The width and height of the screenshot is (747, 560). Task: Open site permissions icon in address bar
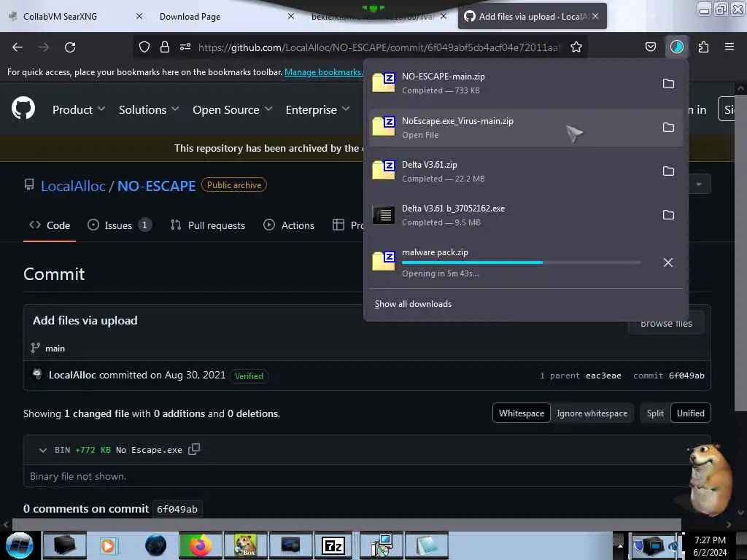click(x=185, y=47)
